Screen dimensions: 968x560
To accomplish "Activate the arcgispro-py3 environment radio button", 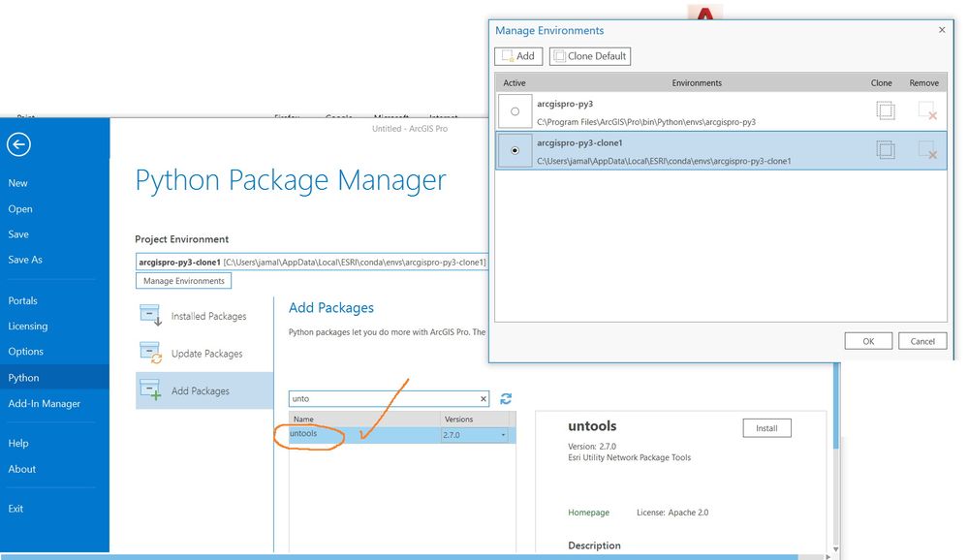I will point(515,111).
